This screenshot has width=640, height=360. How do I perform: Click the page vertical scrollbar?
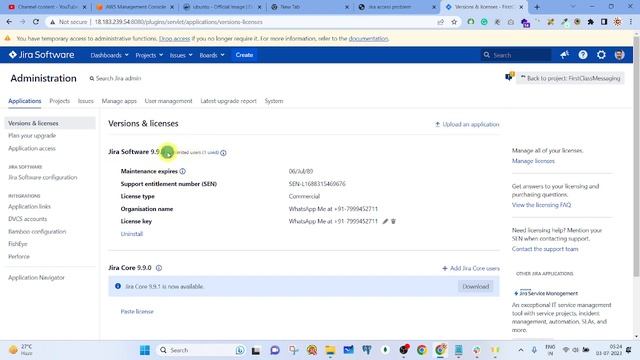click(636, 157)
